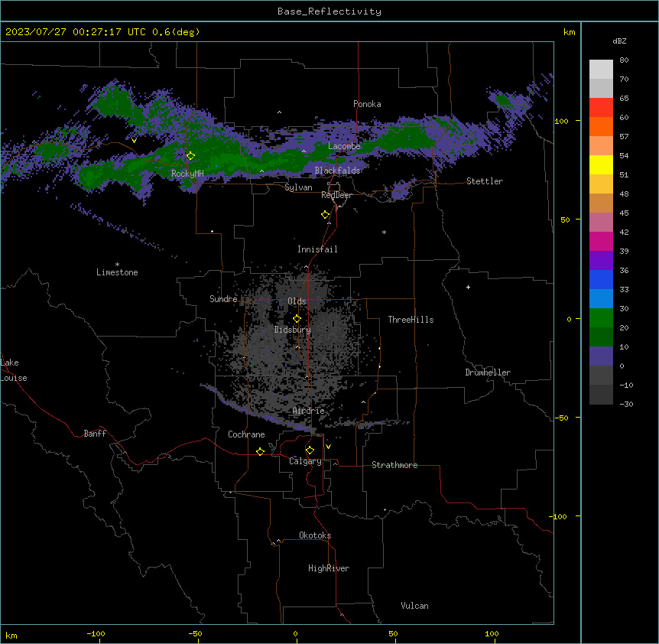
Task: Click the Airdrie city label
Action: (308, 411)
